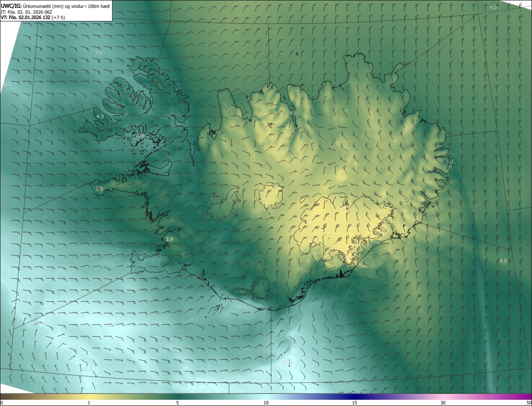This screenshot has width=532, height=406.
Task: Click the colour scale tick labelled 0
Action: click(2, 403)
